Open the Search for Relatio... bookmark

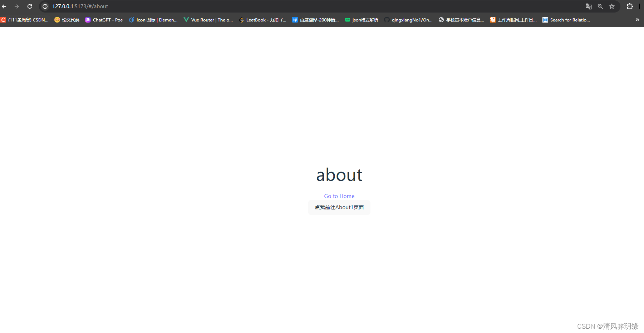coord(566,20)
